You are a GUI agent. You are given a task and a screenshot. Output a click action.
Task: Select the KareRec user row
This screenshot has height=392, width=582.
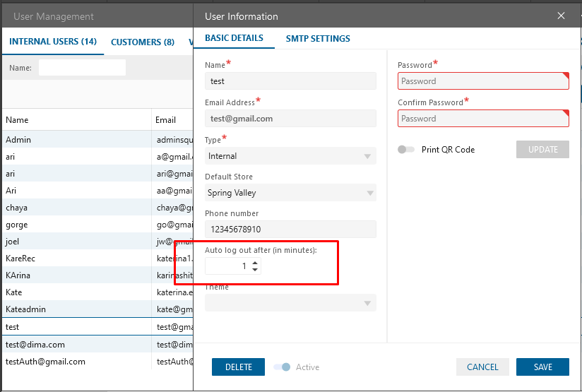[97, 259]
